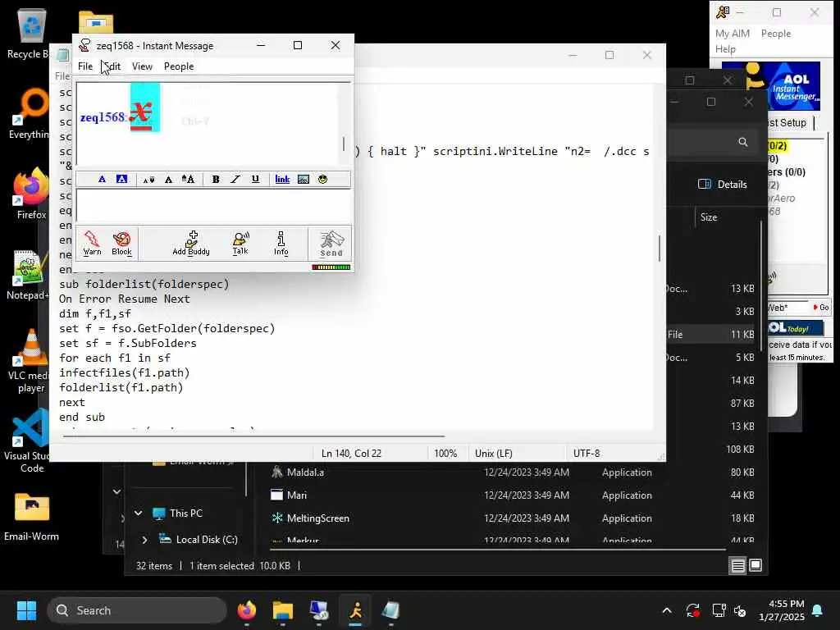Insert a picture into the instant message

click(x=304, y=179)
